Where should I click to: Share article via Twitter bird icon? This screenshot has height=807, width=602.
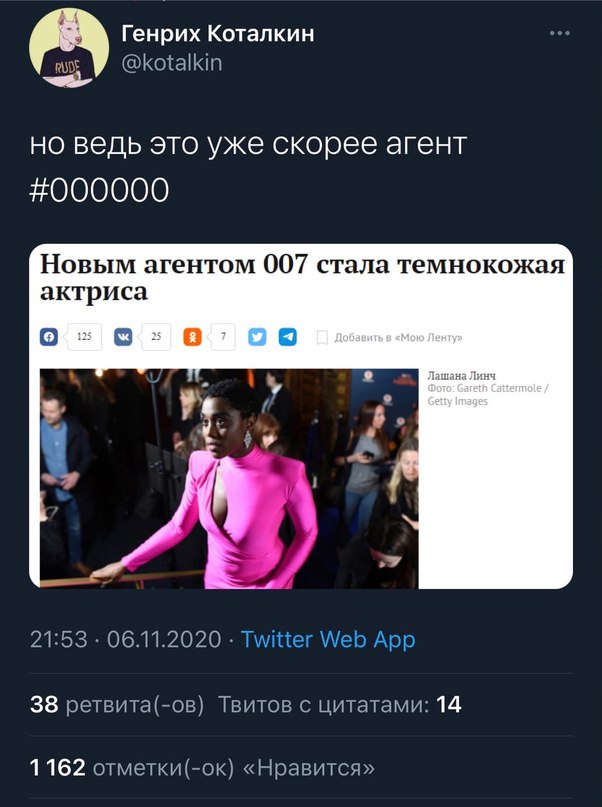tap(257, 337)
